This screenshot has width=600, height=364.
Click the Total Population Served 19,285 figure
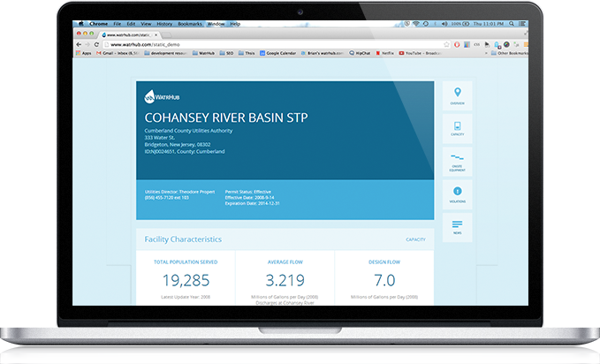click(186, 281)
